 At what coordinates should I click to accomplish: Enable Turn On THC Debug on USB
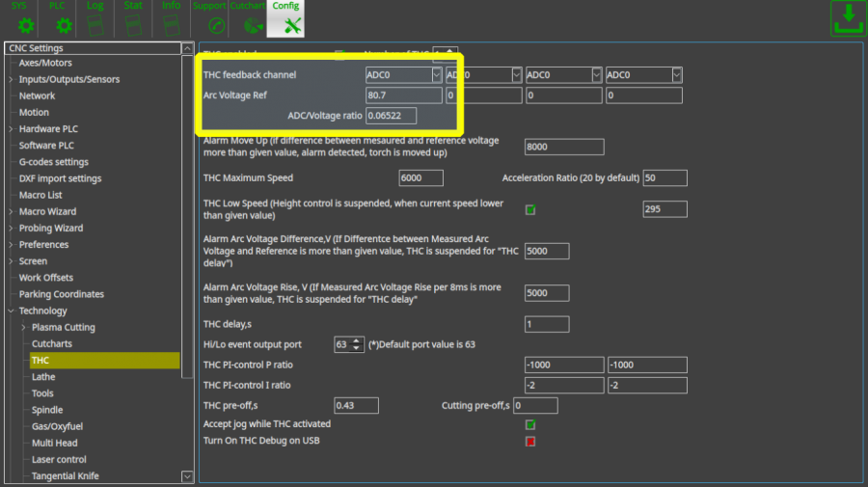[530, 441]
